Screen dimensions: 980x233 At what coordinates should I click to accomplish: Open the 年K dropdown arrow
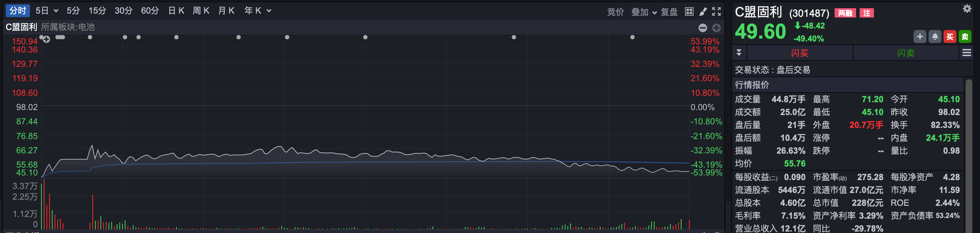click(269, 11)
